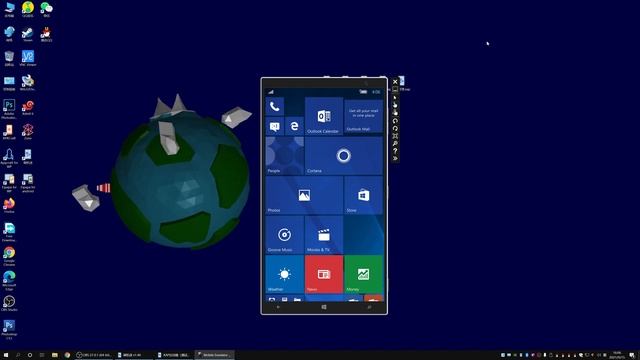Click fit to screen in emulator toolbar
This screenshot has height=360, width=640.
(395, 136)
